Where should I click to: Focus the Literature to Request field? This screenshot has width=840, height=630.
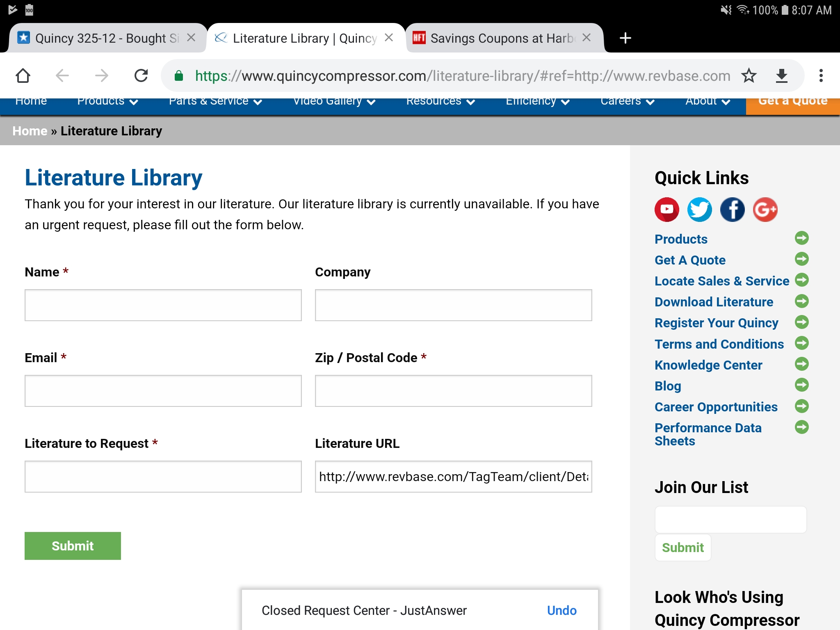click(x=163, y=477)
